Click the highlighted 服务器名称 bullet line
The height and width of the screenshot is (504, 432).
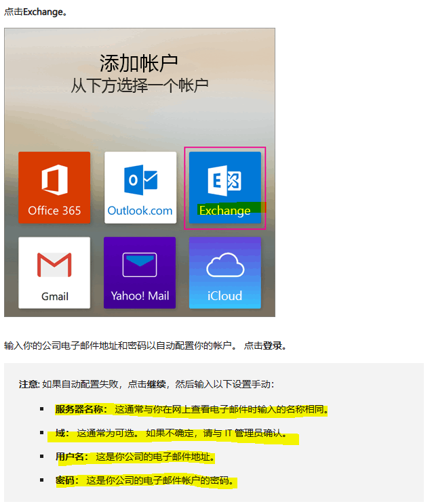click(x=191, y=409)
